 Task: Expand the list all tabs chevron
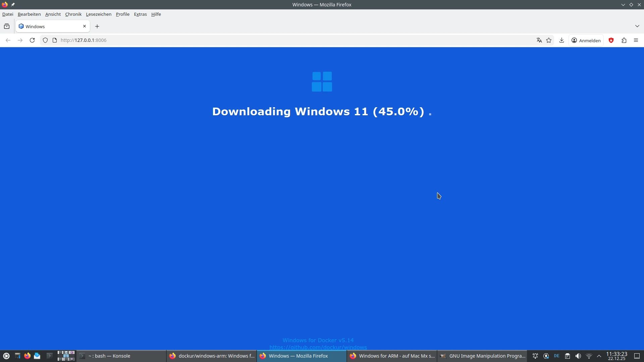637,26
